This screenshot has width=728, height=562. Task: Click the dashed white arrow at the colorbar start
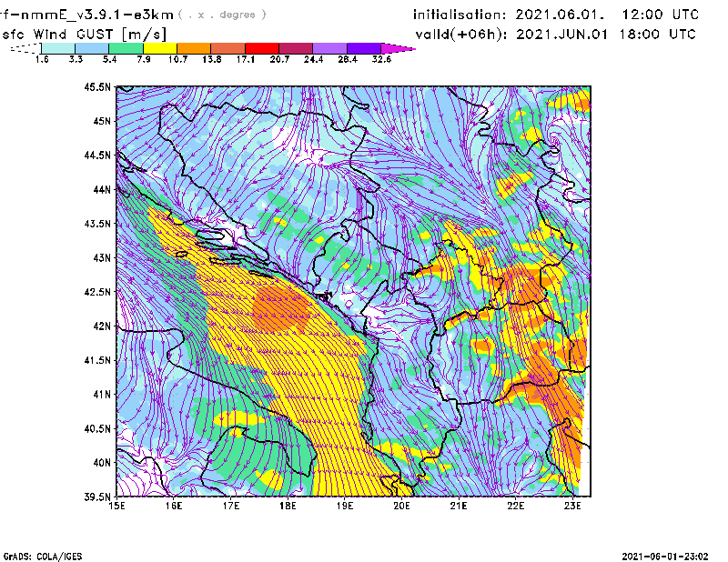coord(25,48)
